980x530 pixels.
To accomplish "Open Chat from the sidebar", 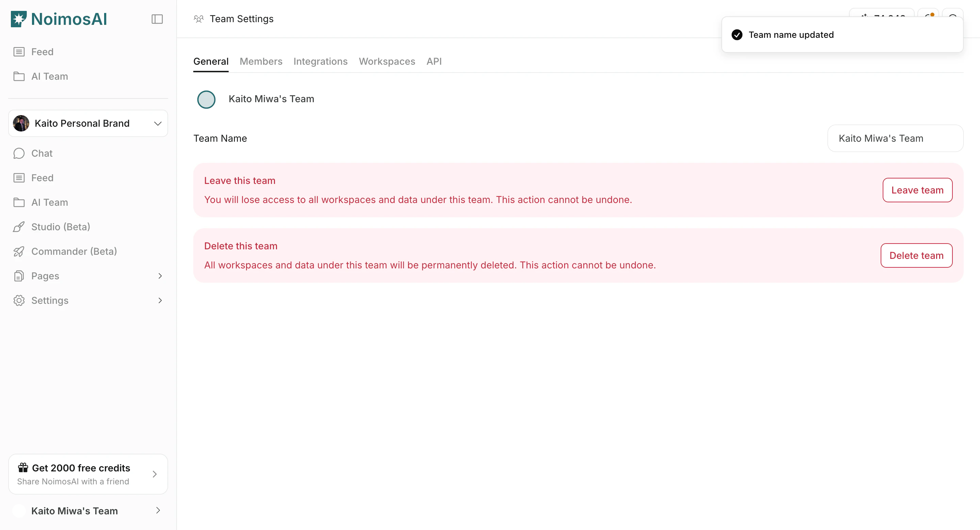I will coord(42,153).
